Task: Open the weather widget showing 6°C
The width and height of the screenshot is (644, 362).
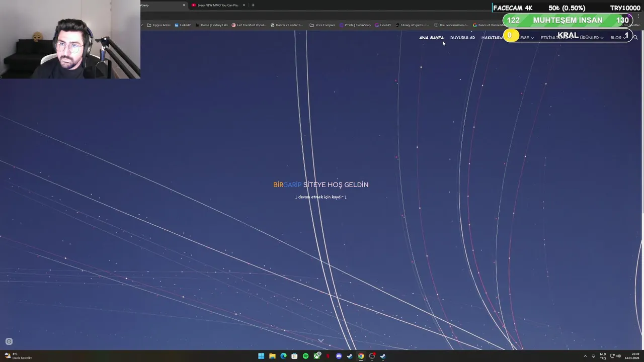Action: pos(18,356)
